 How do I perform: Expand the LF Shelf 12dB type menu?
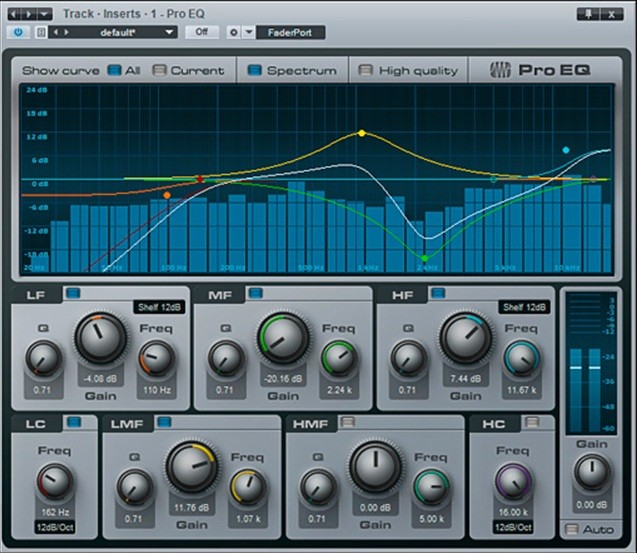coord(159,307)
